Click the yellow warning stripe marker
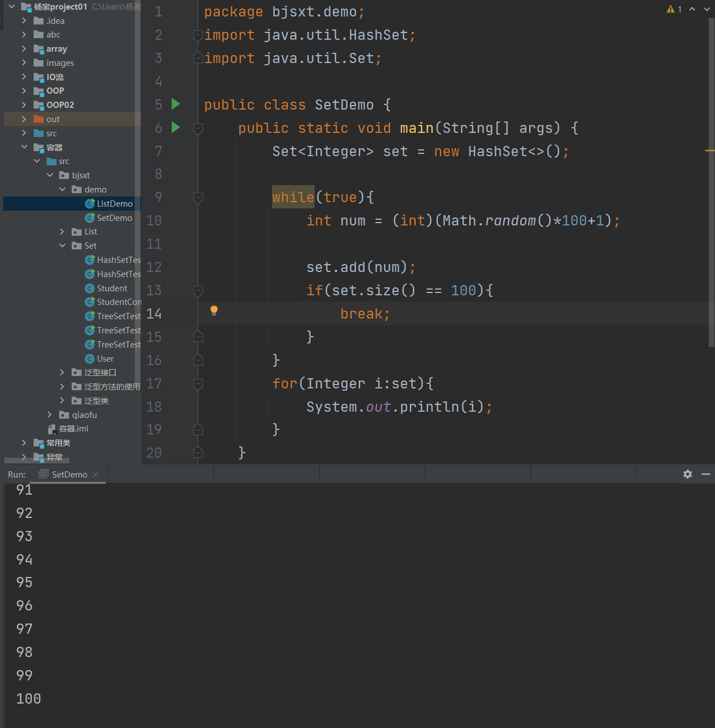715x728 pixels. [x=710, y=150]
